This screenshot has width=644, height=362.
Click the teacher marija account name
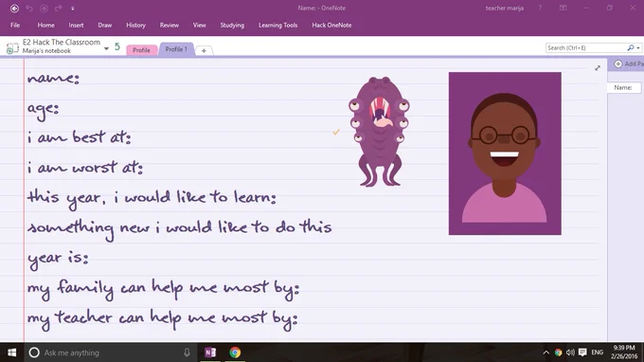tap(505, 9)
